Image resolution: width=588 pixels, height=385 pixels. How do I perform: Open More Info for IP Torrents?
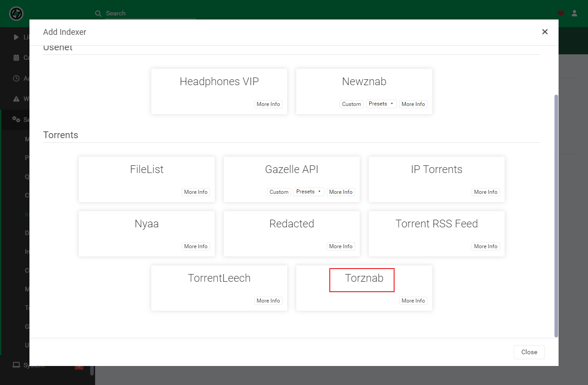(x=486, y=192)
